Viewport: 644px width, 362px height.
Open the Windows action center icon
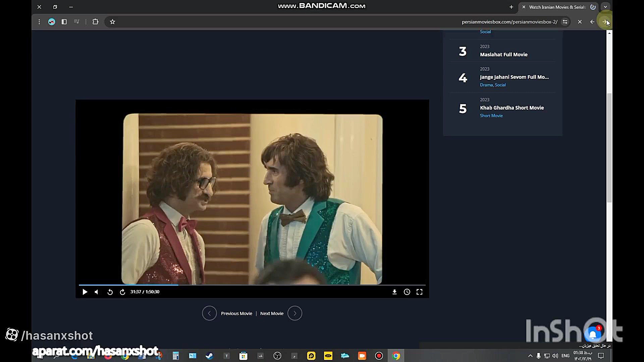point(601,356)
